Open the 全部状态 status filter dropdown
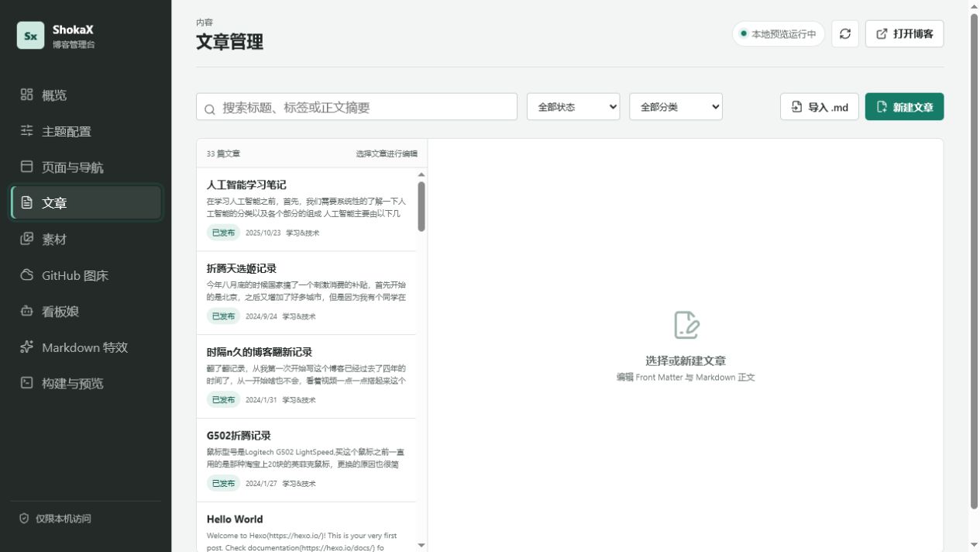Image resolution: width=980 pixels, height=552 pixels. [x=573, y=107]
